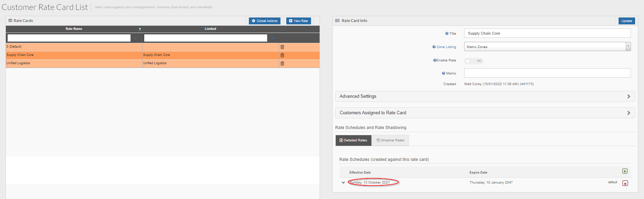Switch to the Shadow Rates tab
Image resolution: width=644 pixels, height=199 pixels.
point(390,140)
